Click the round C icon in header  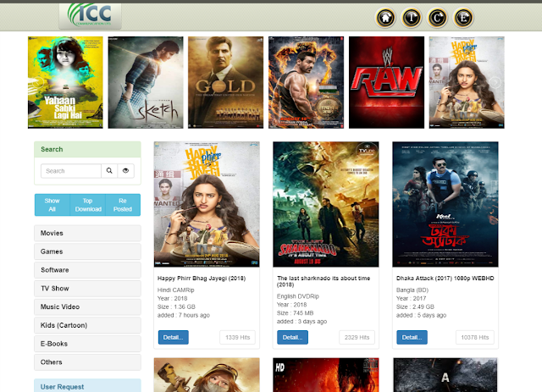pos(438,18)
